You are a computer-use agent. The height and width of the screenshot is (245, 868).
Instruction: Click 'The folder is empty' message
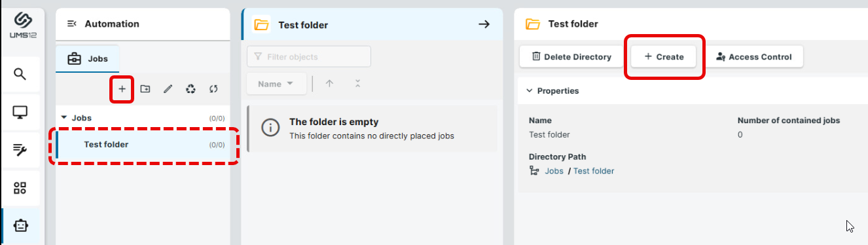pyautogui.click(x=334, y=122)
